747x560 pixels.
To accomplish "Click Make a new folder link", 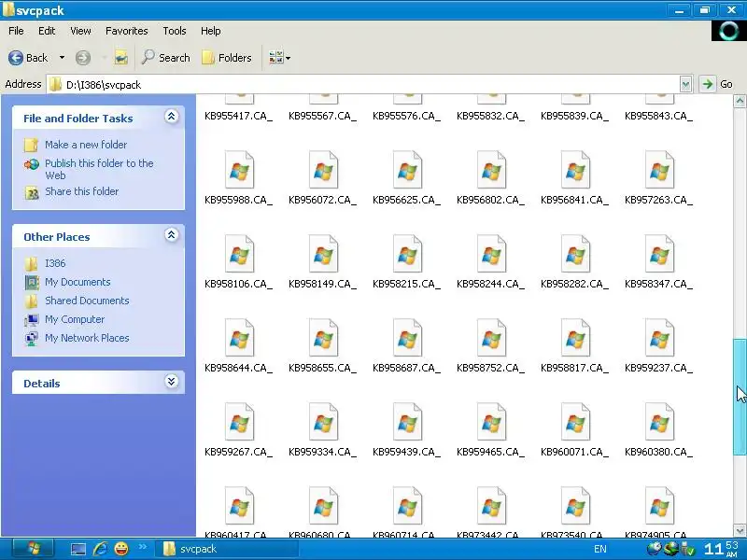I will [86, 145].
